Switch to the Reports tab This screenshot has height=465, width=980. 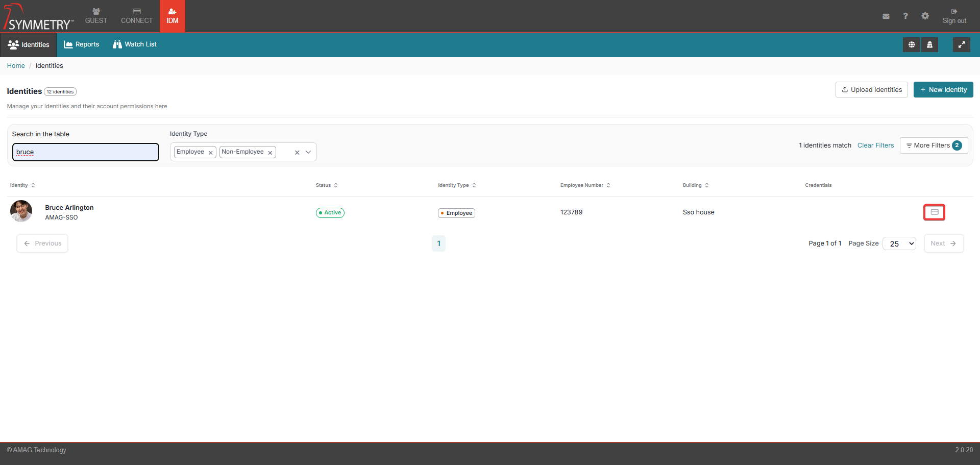[82, 44]
